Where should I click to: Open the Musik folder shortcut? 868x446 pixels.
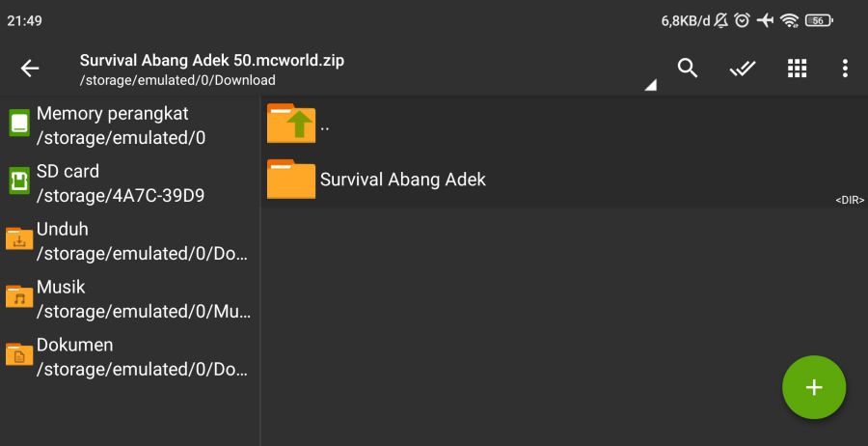[x=129, y=299]
